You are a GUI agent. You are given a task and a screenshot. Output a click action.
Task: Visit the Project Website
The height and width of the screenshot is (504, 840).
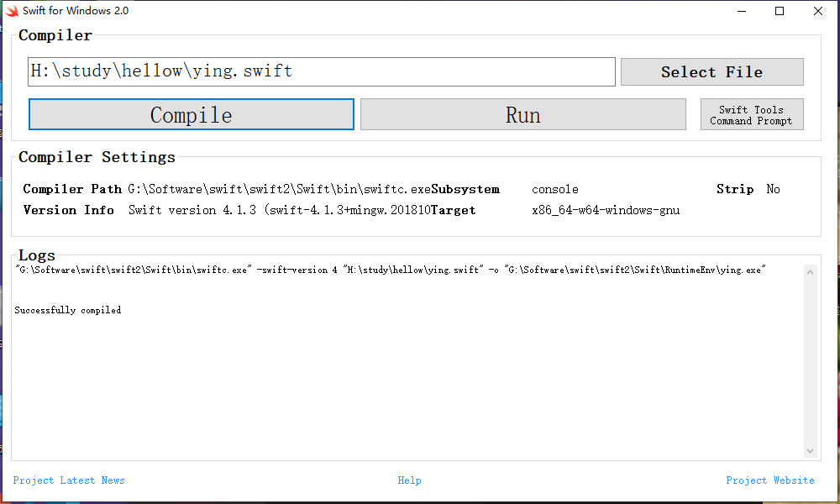(770, 480)
